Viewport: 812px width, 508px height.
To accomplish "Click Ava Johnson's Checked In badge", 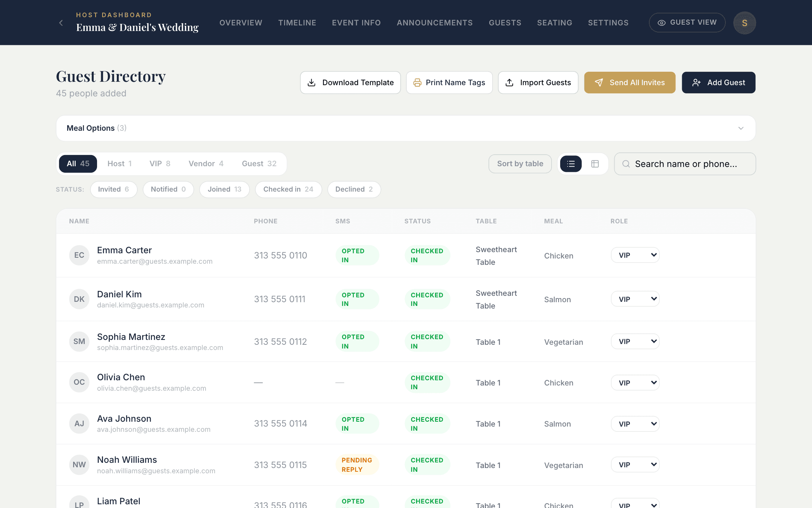I will (427, 424).
